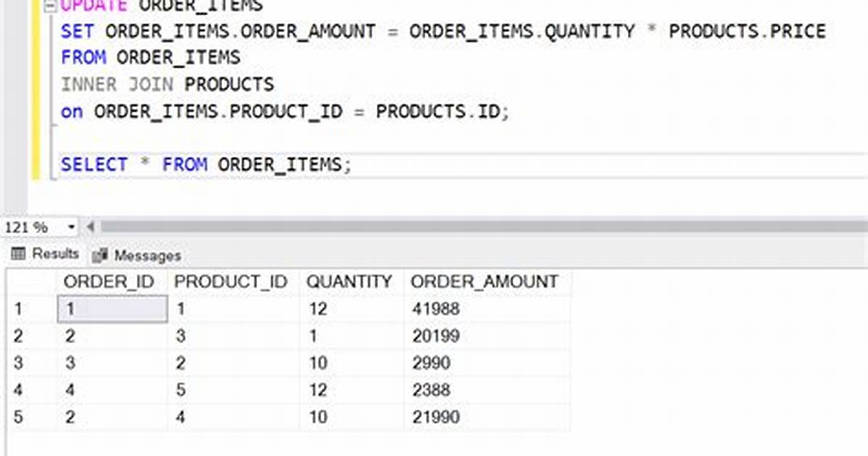
Task: Click PRODUCT_ID cell 5 in row 4
Action: 233,390
